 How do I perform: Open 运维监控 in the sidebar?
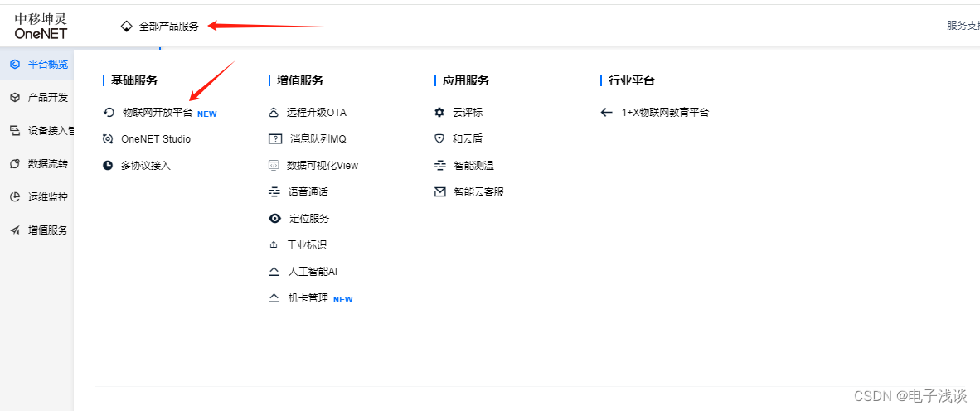click(48, 196)
